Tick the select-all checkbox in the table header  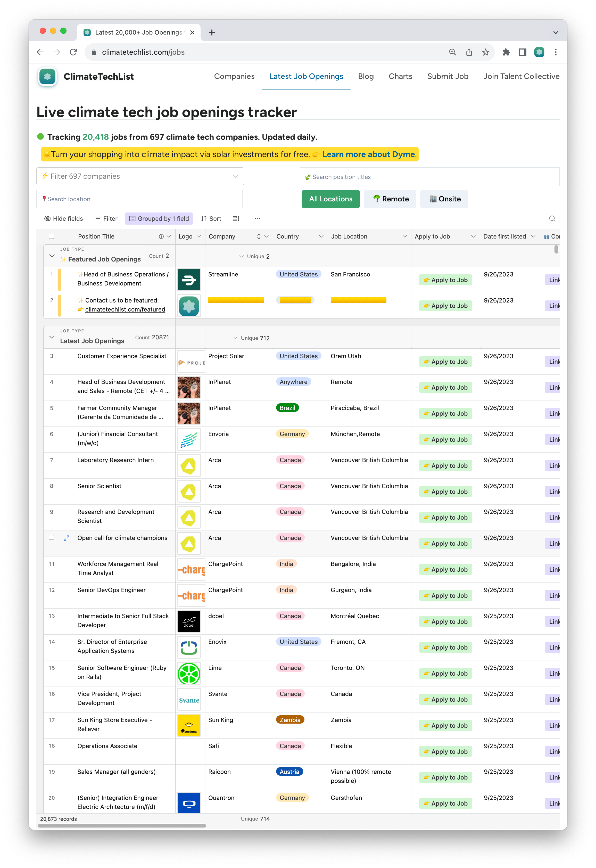pyautogui.click(x=52, y=236)
